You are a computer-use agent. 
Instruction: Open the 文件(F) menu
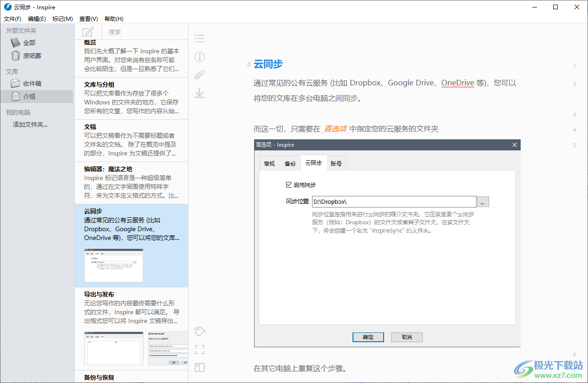click(x=13, y=19)
